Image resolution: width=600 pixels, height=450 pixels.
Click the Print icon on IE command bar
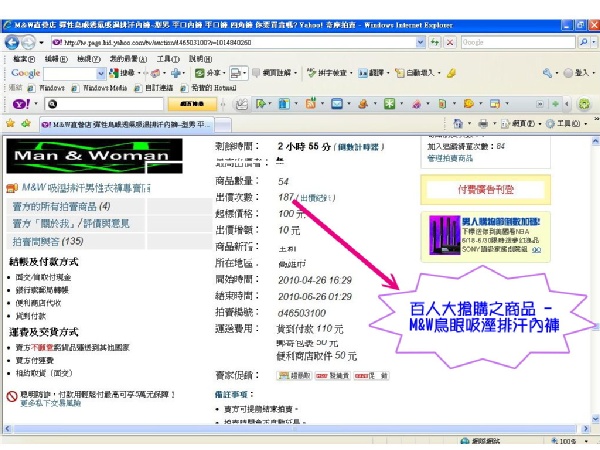483,123
